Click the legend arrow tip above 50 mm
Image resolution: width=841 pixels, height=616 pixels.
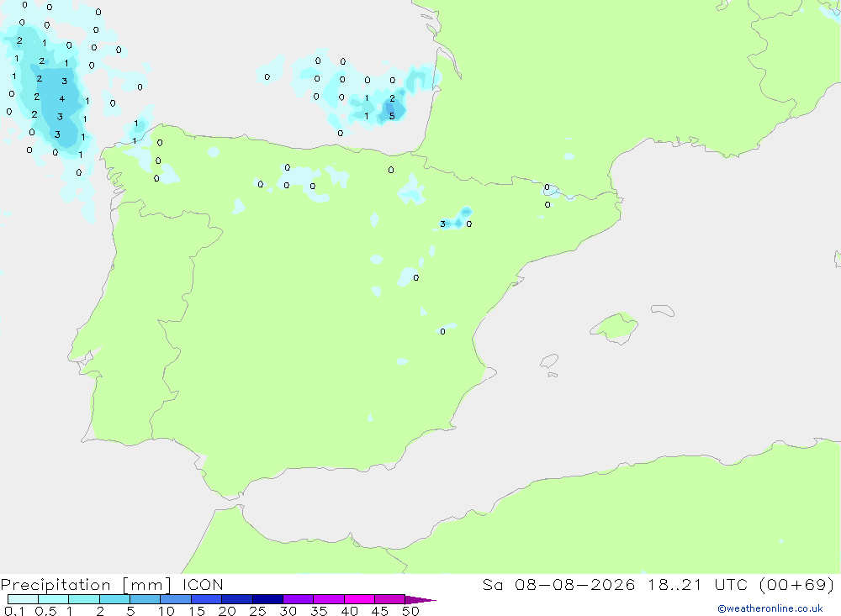(x=421, y=599)
